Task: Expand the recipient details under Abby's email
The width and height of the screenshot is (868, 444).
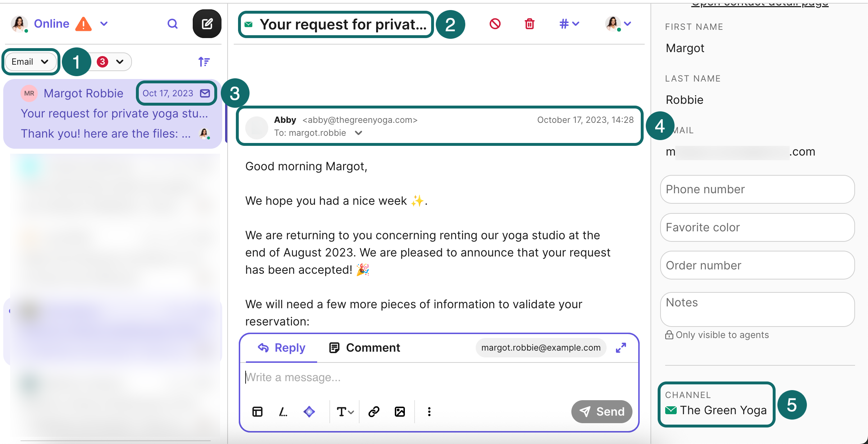Action: [358, 133]
